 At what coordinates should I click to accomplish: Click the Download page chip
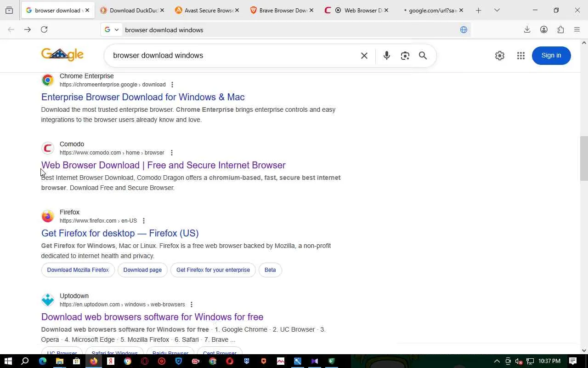(142, 270)
